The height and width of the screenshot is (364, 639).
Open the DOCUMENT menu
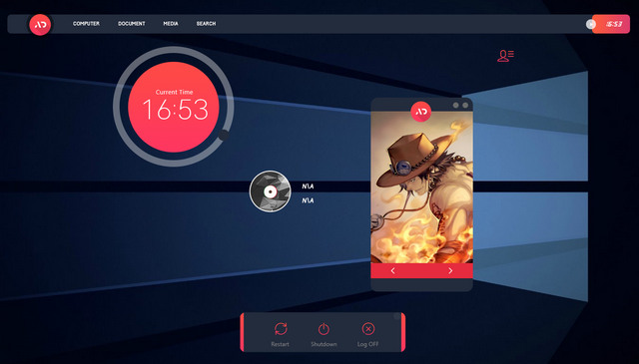pos(132,24)
